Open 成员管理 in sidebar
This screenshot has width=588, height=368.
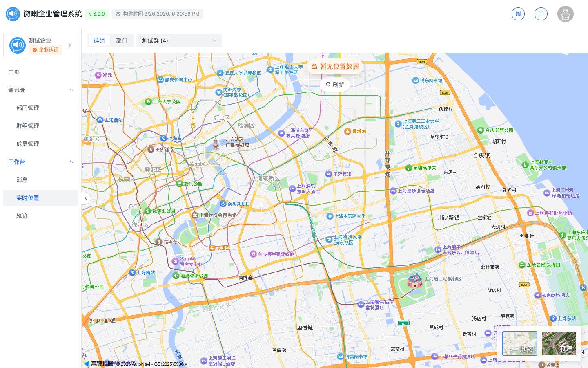point(41,144)
